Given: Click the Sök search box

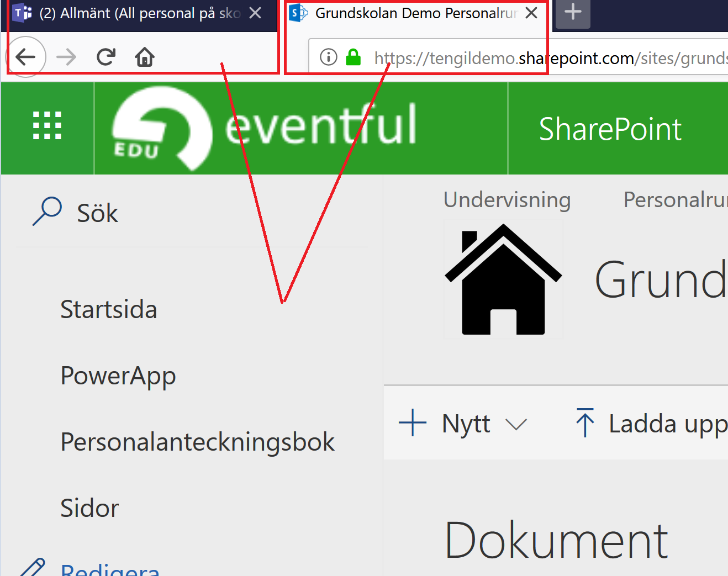Looking at the screenshot, I should (191, 213).
